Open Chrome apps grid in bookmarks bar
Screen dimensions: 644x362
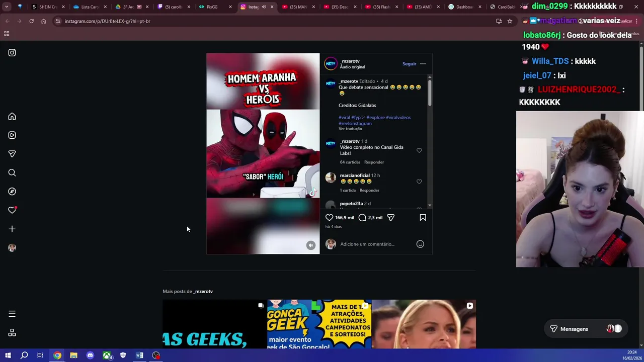[7, 34]
